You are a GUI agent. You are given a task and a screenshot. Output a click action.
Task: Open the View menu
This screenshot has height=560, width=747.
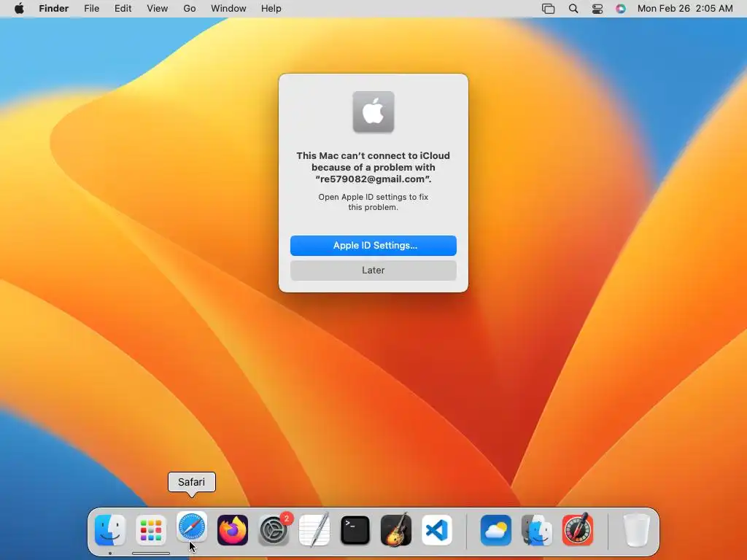point(158,9)
